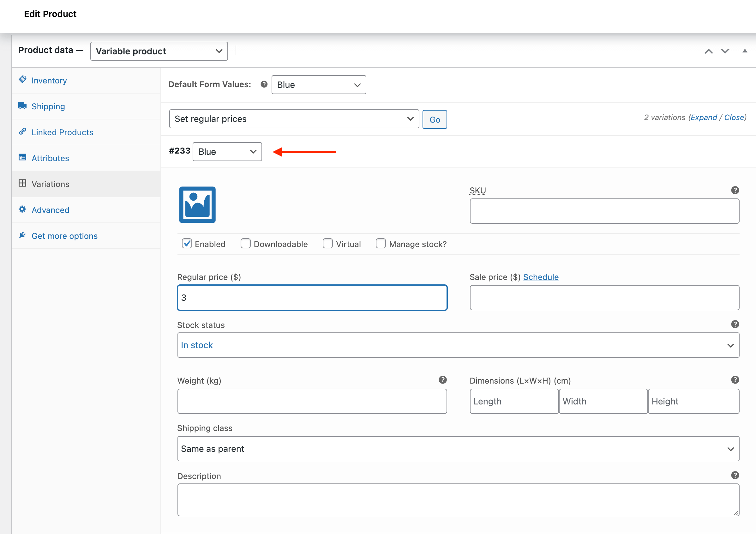Screen dimensions: 756x534
Task: Click into the Regular price field
Action: click(x=312, y=297)
